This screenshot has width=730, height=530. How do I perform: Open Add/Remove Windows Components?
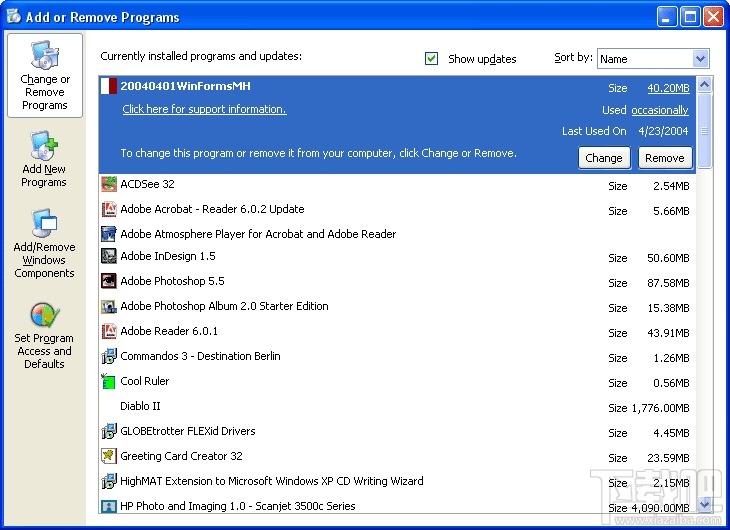point(44,244)
